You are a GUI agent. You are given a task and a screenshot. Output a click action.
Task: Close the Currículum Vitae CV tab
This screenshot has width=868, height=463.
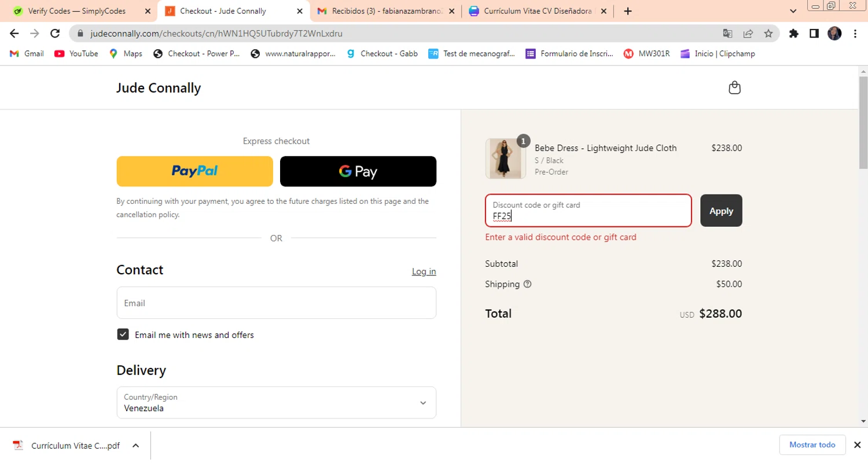pos(604,11)
